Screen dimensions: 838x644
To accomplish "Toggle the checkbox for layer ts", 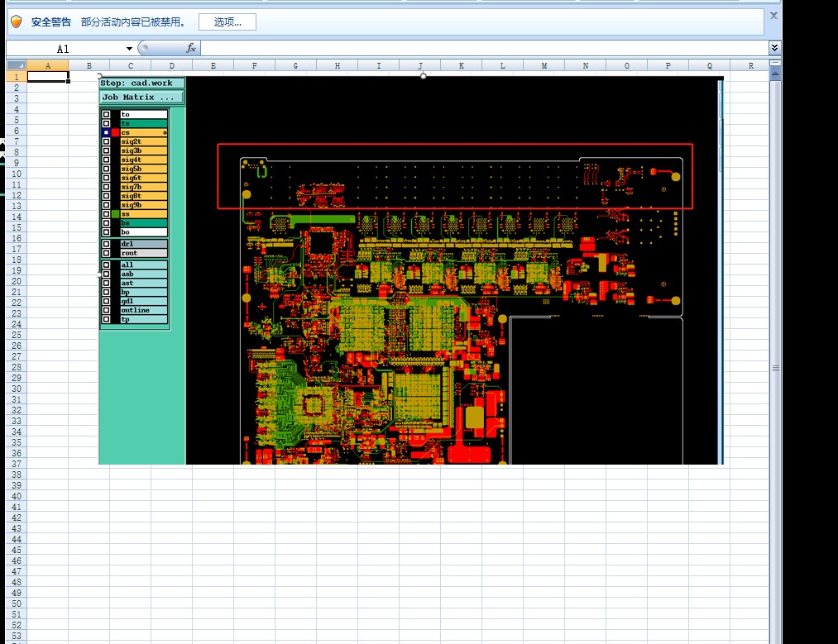I will [x=107, y=123].
